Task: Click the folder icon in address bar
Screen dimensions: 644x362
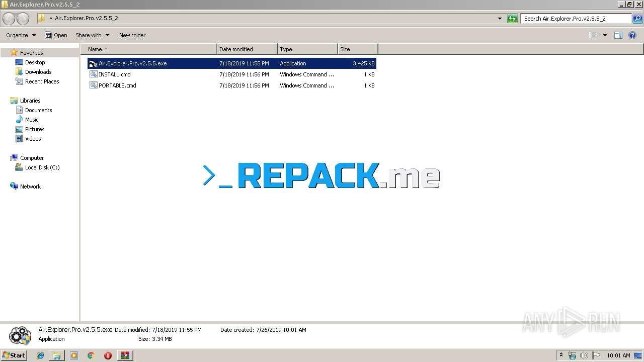Action: [42, 19]
